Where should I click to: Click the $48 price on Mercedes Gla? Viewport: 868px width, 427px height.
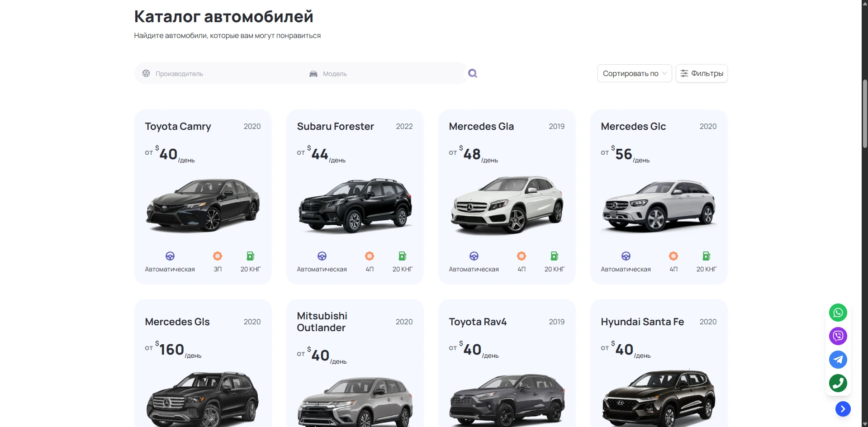coord(470,154)
